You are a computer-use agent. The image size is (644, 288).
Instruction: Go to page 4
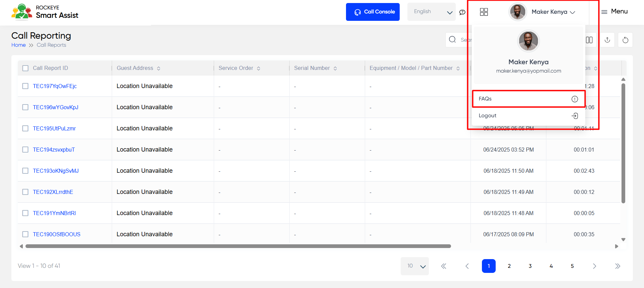pos(551,266)
